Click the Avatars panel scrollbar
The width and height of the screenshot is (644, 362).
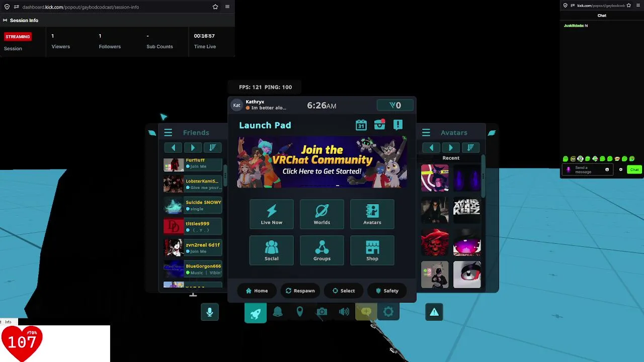click(x=484, y=176)
